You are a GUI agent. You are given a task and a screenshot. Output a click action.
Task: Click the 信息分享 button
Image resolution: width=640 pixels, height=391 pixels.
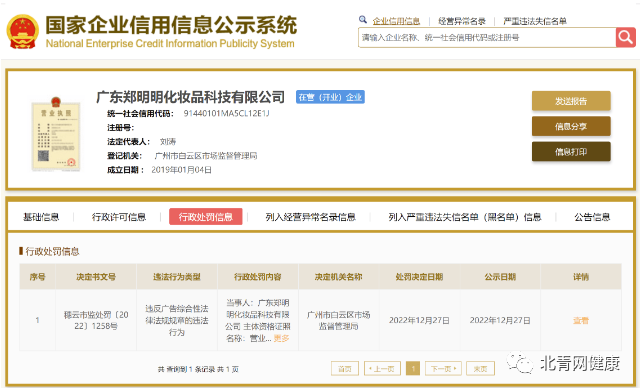[x=571, y=127]
